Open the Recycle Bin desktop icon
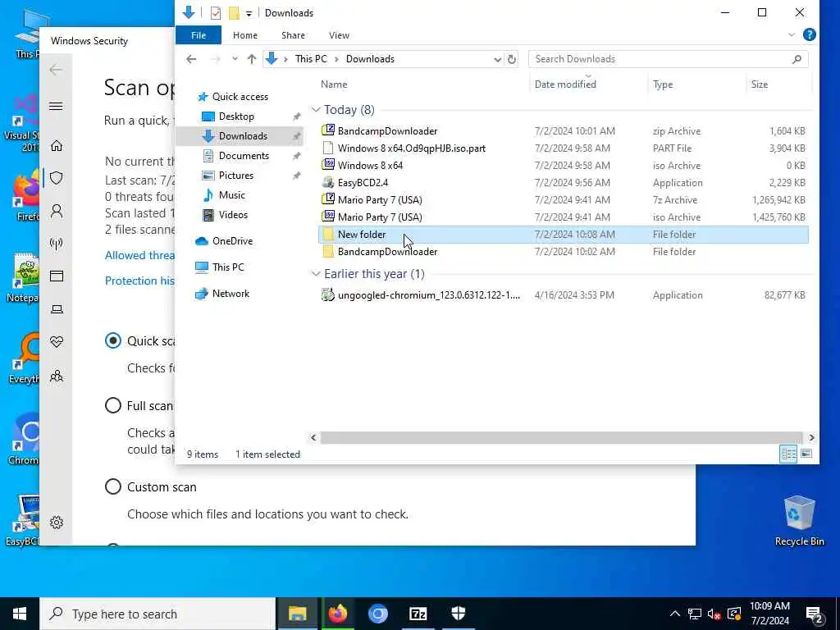 tap(799, 520)
